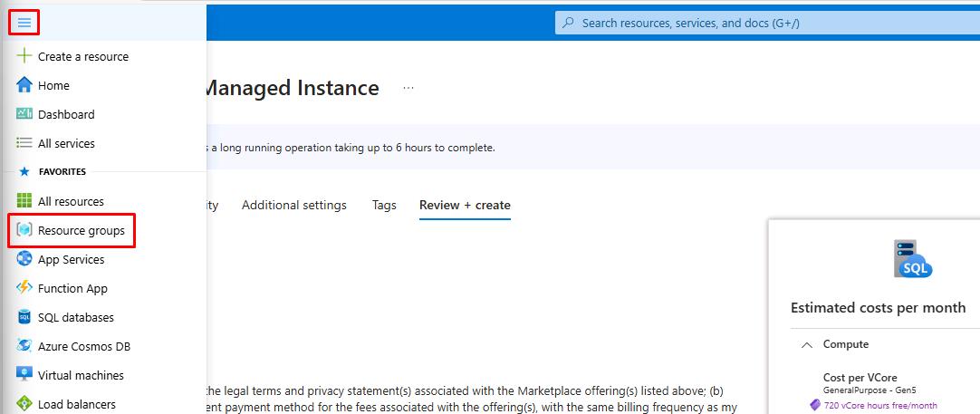
Task: Click the Managed Instance page title
Action: click(291, 88)
